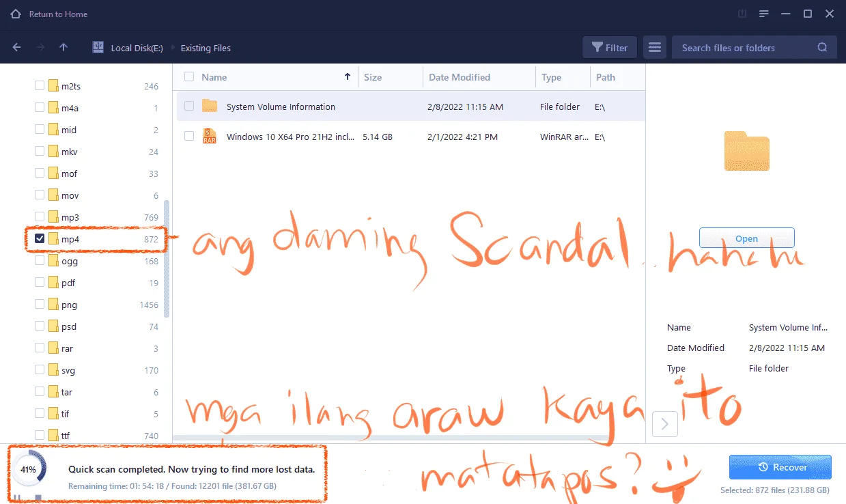Click the 41% scan progress circle
This screenshot has height=504, width=846.
(x=29, y=470)
